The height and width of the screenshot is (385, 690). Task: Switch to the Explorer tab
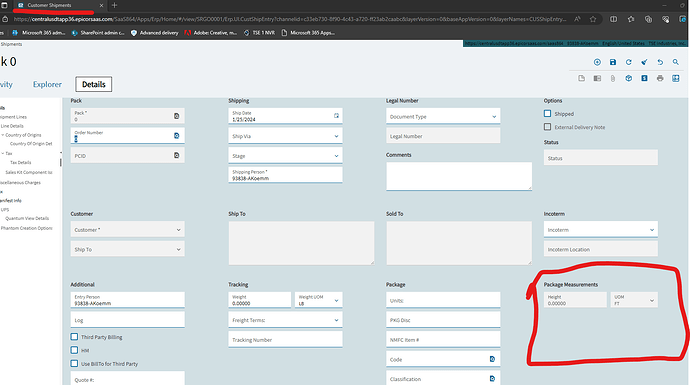47,84
